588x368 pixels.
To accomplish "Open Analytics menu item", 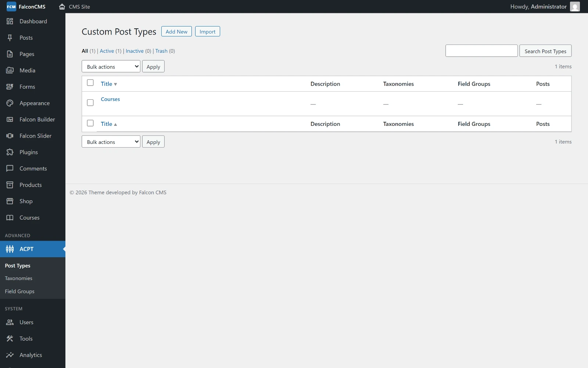I will coord(33,355).
